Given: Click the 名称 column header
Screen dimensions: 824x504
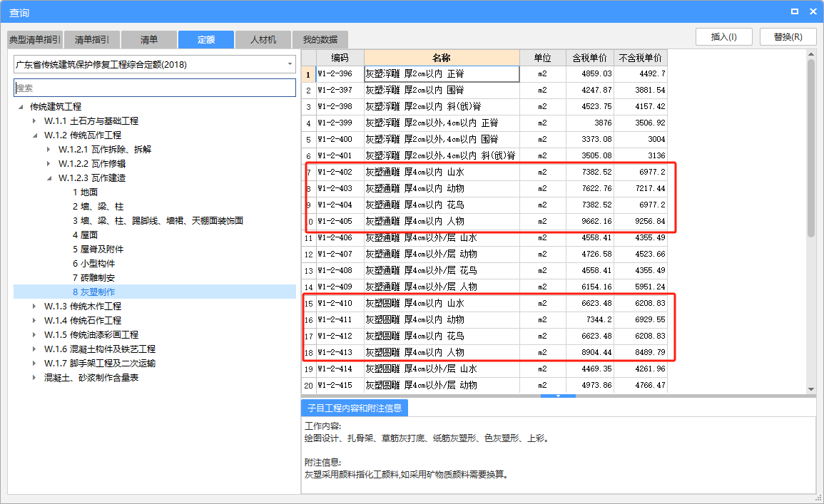Looking at the screenshot, I should pos(442,58).
